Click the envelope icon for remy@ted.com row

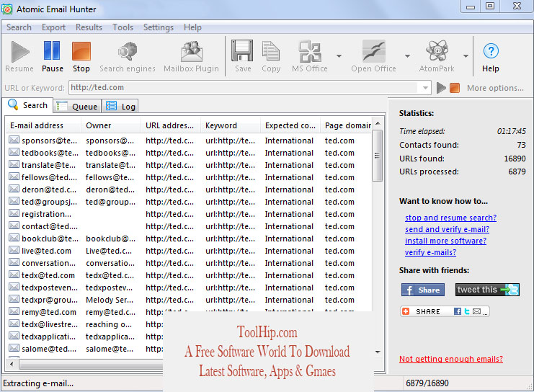point(14,311)
